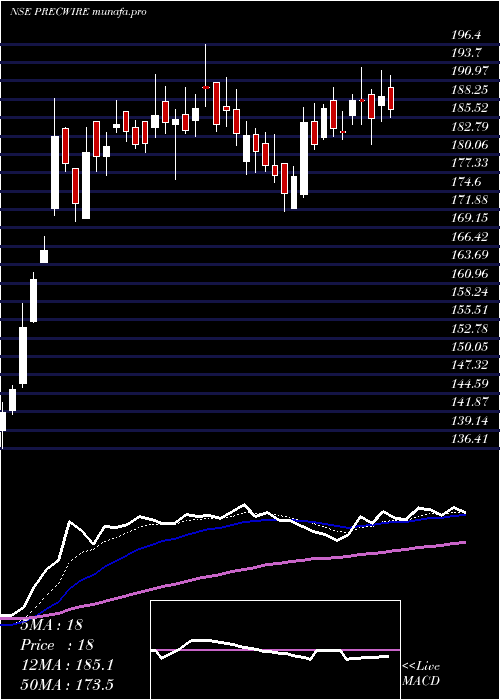
Task: Click the 188.25 price level label
Action: tap(468, 90)
